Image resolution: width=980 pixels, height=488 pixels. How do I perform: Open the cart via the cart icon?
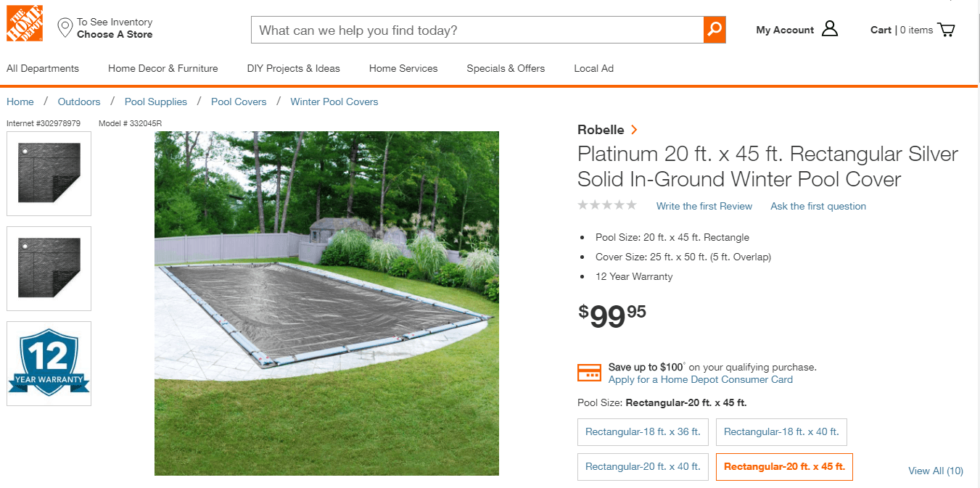pos(946,30)
